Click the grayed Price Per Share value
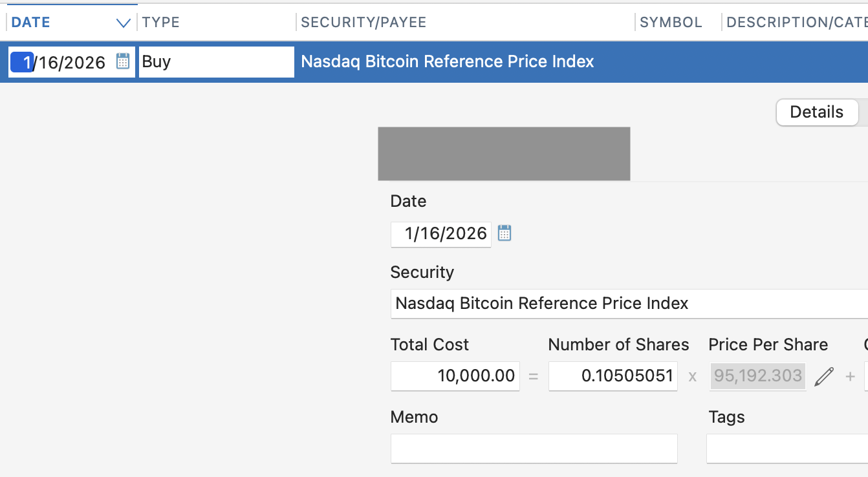 (757, 376)
